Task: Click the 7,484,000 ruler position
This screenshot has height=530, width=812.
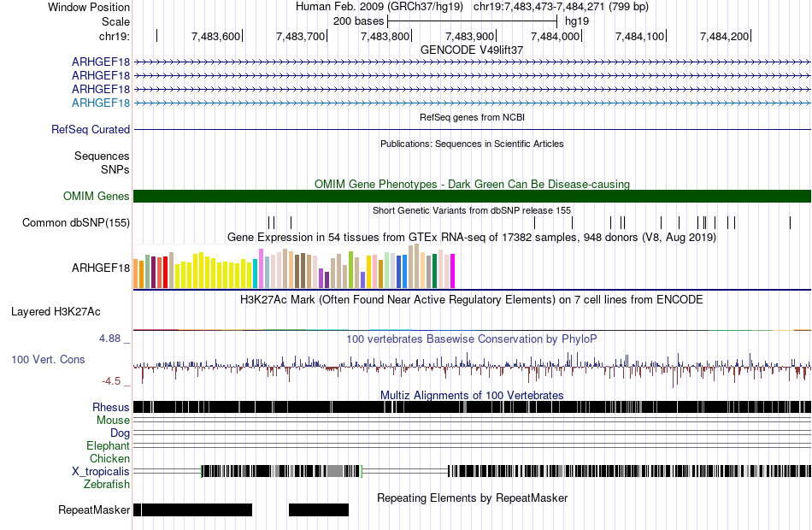Action: tap(555, 36)
